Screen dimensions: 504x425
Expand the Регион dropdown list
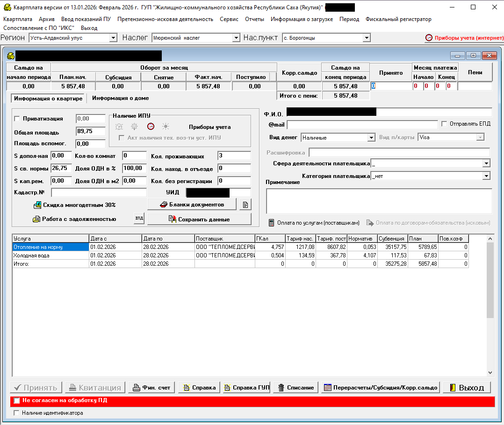click(113, 38)
